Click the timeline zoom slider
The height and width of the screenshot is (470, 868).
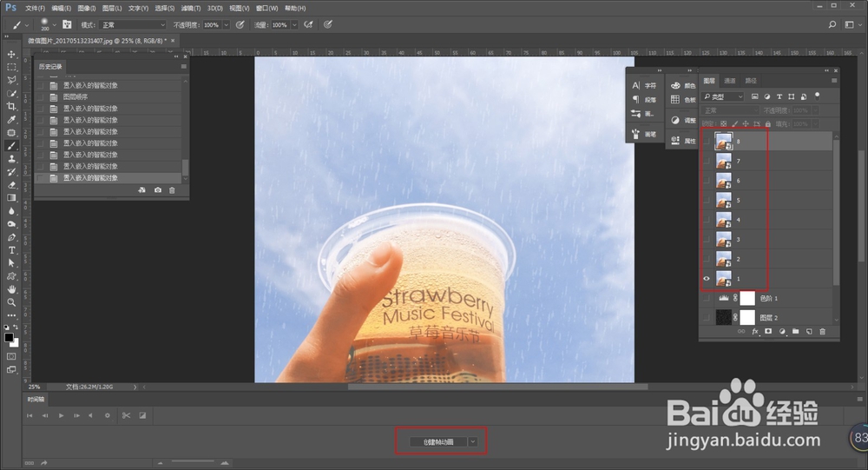click(x=192, y=461)
